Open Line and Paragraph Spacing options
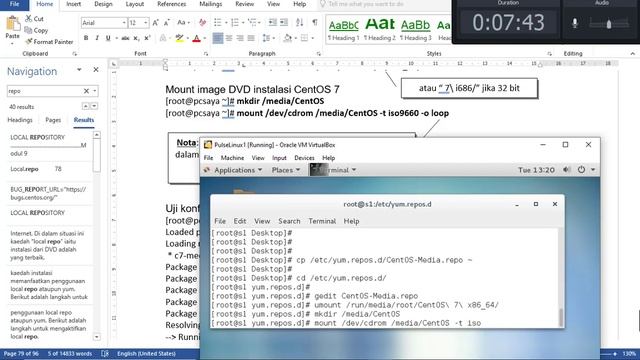640x360 pixels. point(267,38)
